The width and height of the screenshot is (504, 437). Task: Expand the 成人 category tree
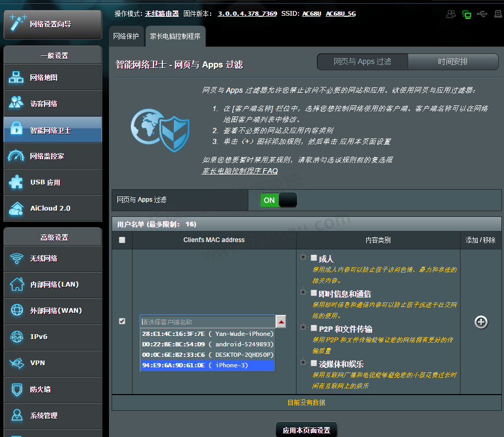[303, 257]
